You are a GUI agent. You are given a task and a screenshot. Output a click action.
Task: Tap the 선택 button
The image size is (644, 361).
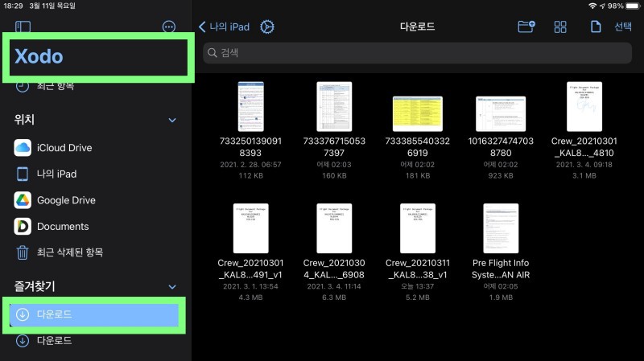[x=623, y=27]
